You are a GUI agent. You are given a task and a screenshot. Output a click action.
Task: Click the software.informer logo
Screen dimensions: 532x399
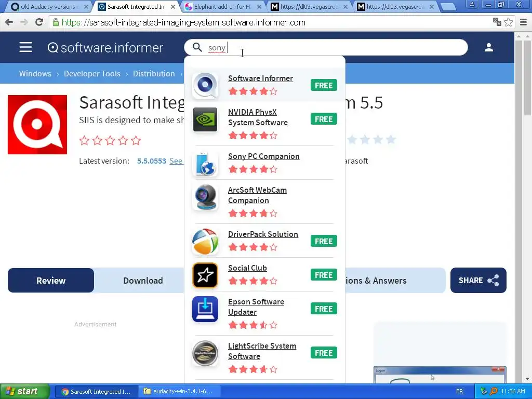105,47
